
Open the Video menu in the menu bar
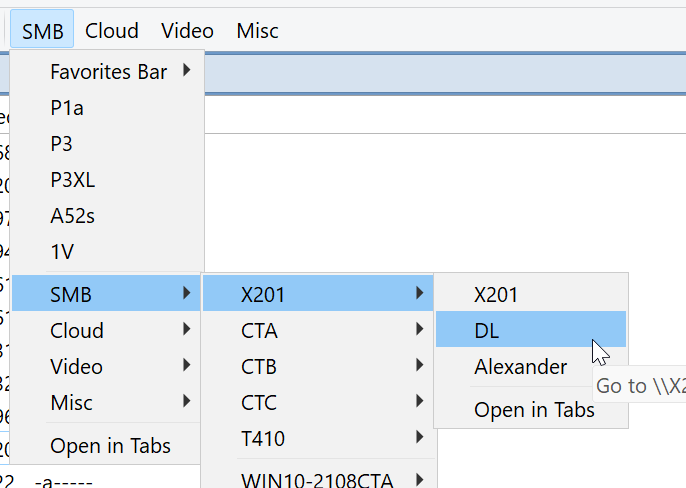point(187,31)
